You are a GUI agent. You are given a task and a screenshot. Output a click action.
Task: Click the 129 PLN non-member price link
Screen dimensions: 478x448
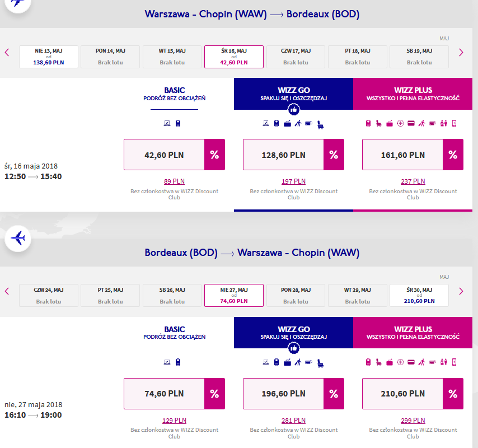tap(174, 421)
